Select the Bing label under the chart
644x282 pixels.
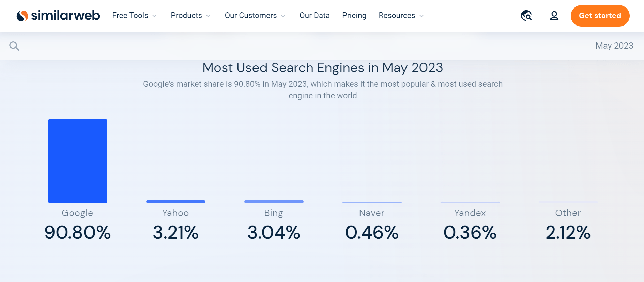pos(274,213)
